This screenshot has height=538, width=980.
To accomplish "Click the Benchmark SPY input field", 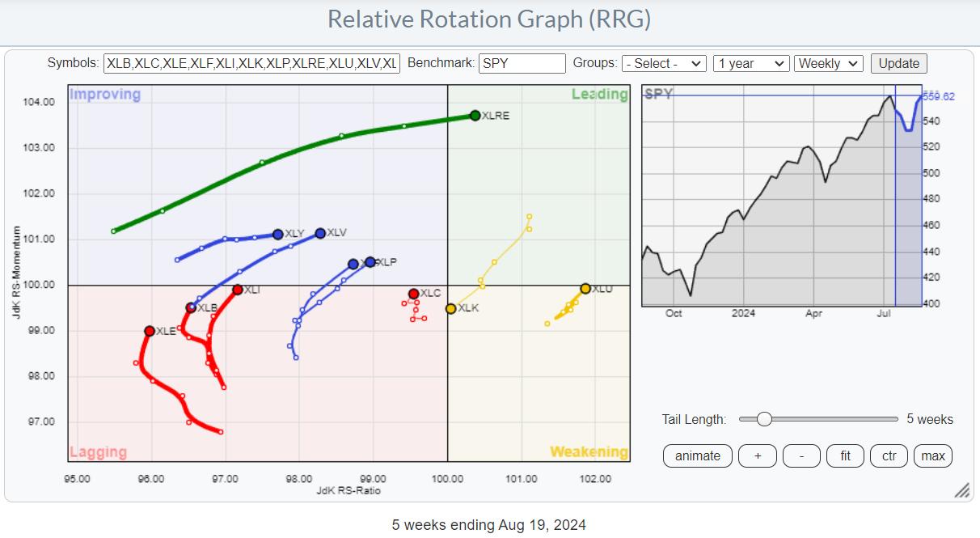I will coord(522,63).
